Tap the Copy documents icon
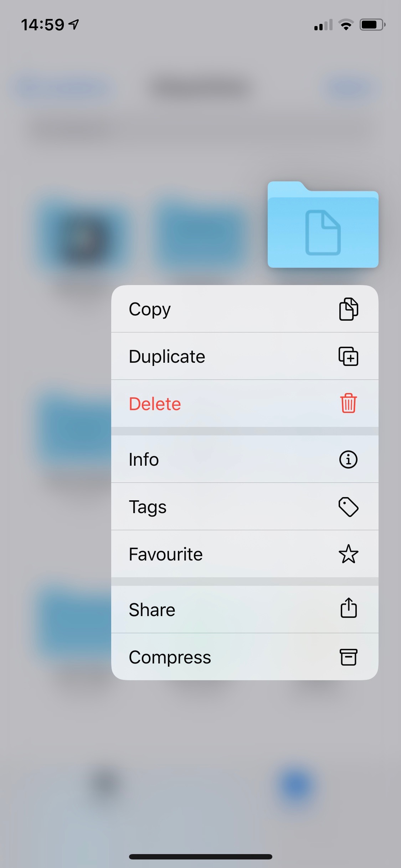The height and width of the screenshot is (868, 401). coord(348,309)
